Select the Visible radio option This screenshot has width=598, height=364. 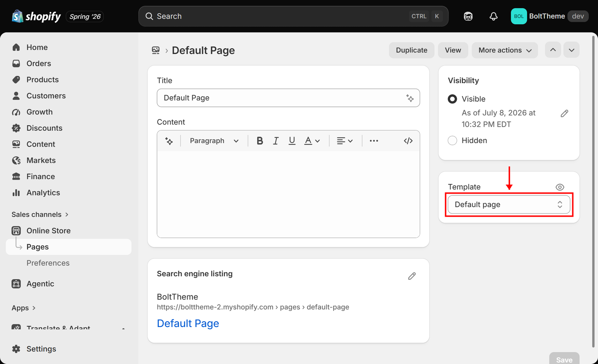pyautogui.click(x=452, y=99)
